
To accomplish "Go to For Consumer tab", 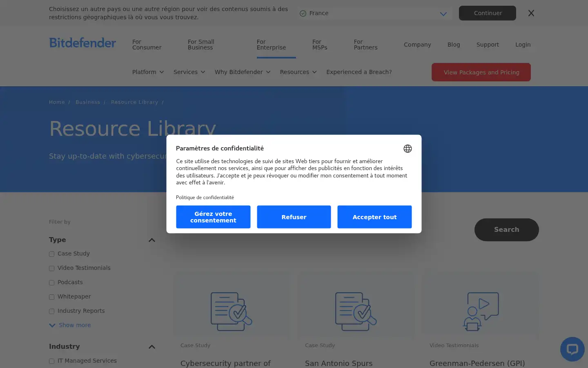I will point(147,45).
